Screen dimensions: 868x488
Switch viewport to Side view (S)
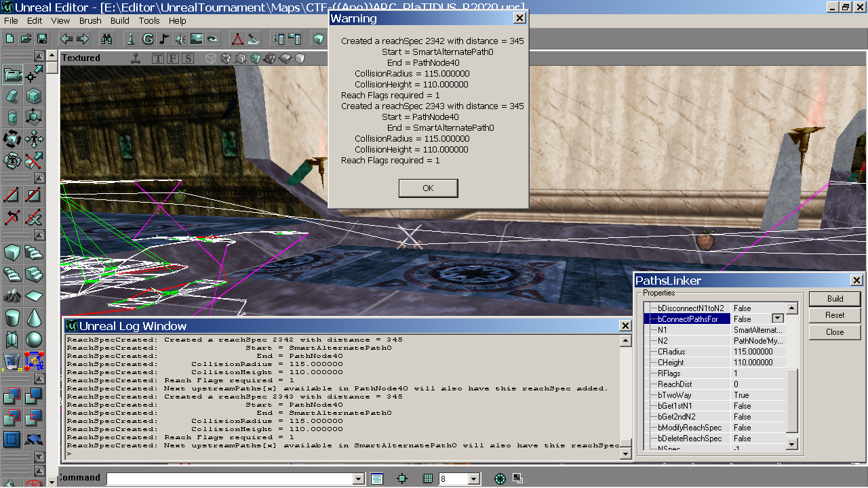tap(188, 58)
